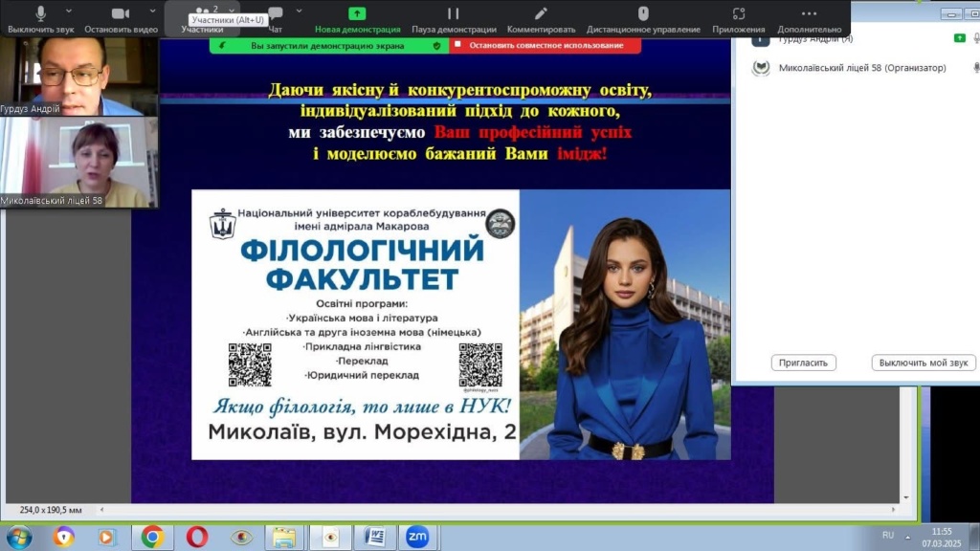Click university anchor logo on slide
Image resolution: width=980 pixels, height=551 pixels.
(222, 224)
